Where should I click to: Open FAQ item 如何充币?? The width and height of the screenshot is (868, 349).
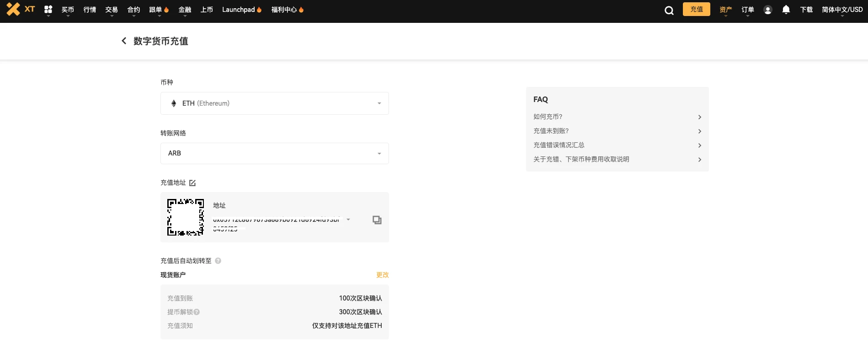[617, 117]
